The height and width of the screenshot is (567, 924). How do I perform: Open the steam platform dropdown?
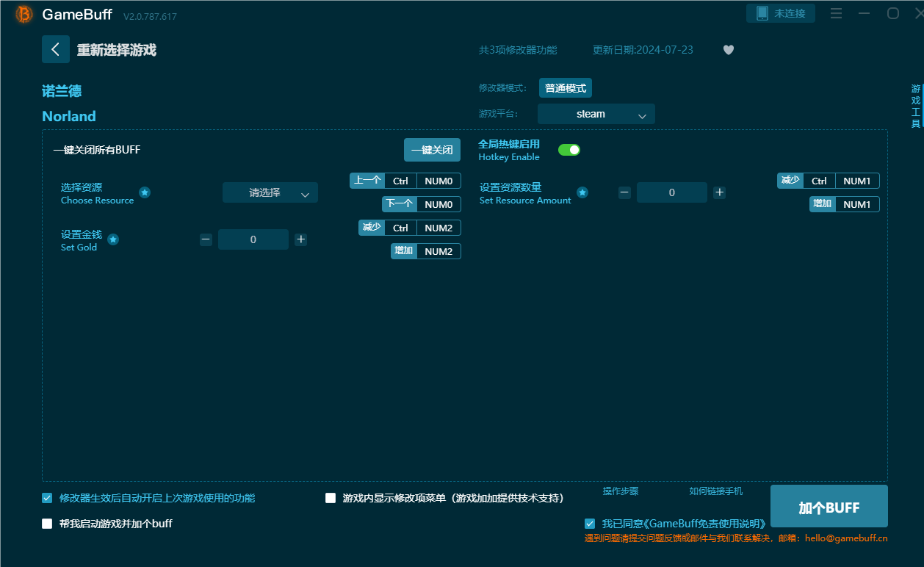click(596, 114)
